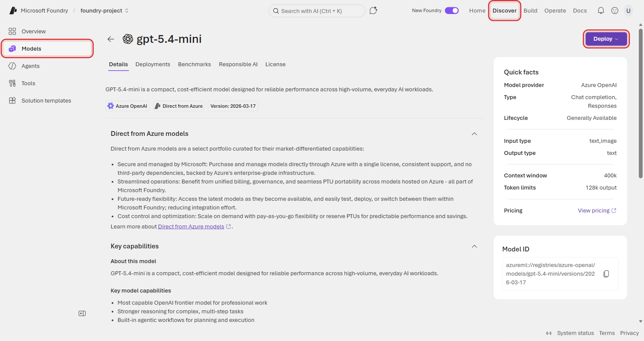Switch to the License tab

pyautogui.click(x=275, y=64)
